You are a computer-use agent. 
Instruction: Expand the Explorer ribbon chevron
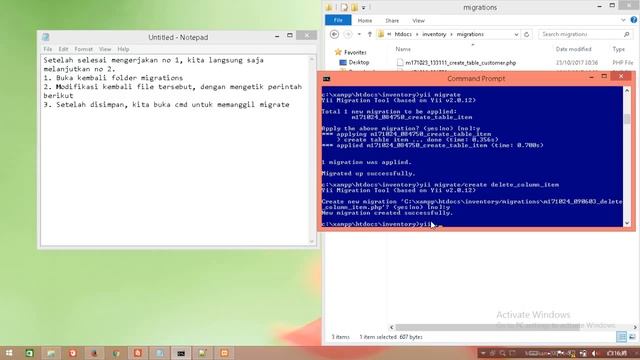tap(623, 20)
